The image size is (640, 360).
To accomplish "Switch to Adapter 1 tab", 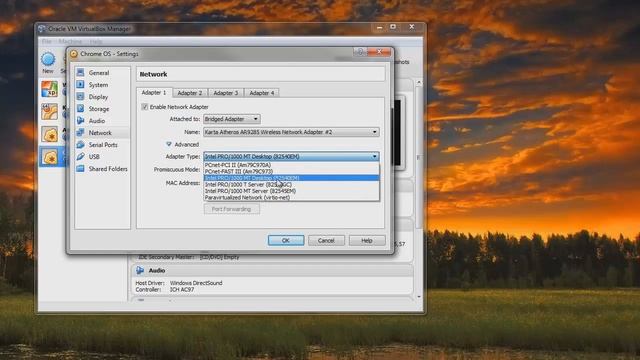I will (154, 93).
